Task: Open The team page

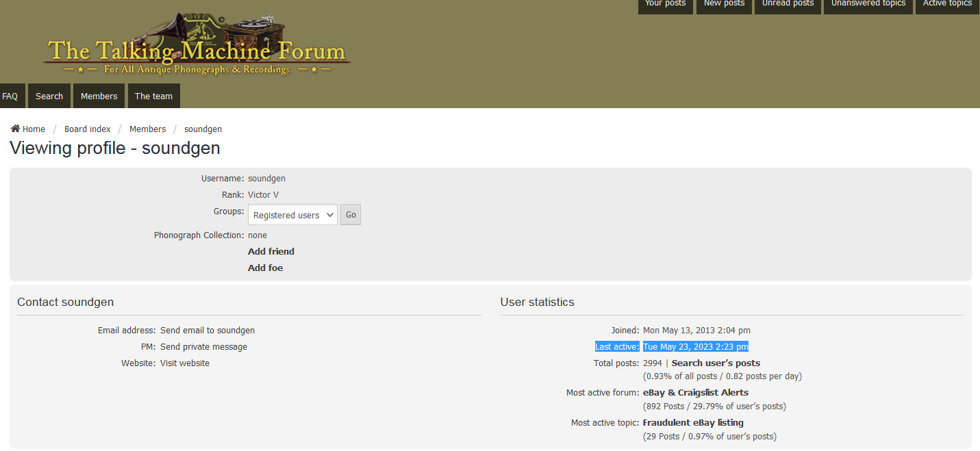Action: pos(153,96)
